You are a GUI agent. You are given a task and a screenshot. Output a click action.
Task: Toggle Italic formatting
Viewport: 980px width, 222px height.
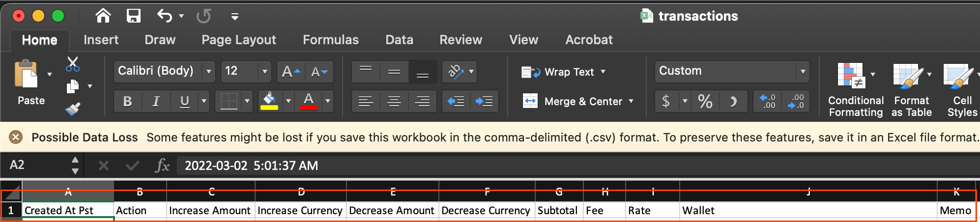(x=156, y=102)
